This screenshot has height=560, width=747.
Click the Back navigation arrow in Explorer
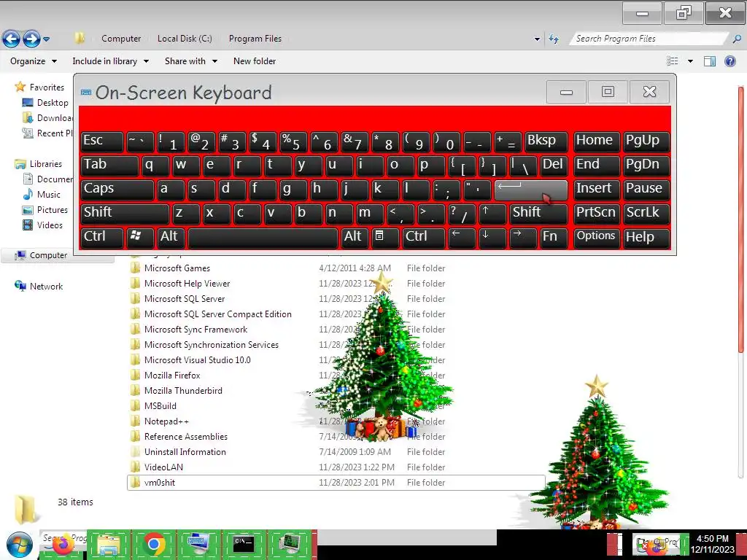(x=11, y=39)
